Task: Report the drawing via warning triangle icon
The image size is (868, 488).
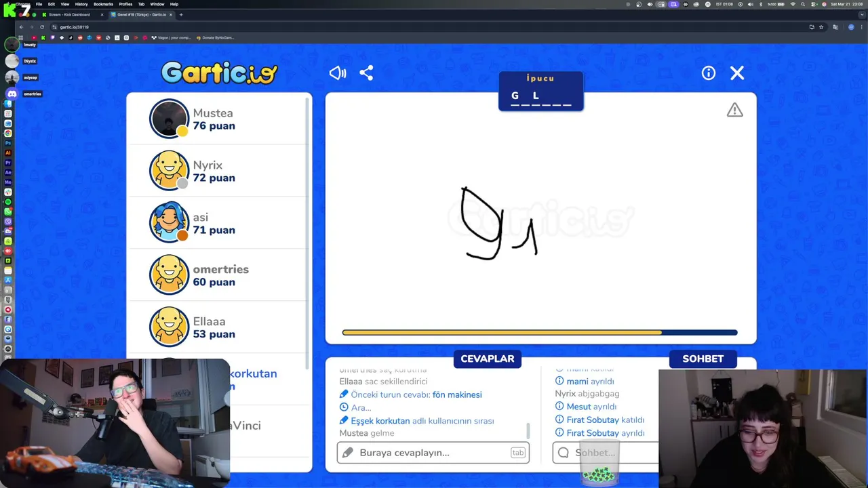Action: [x=735, y=110]
